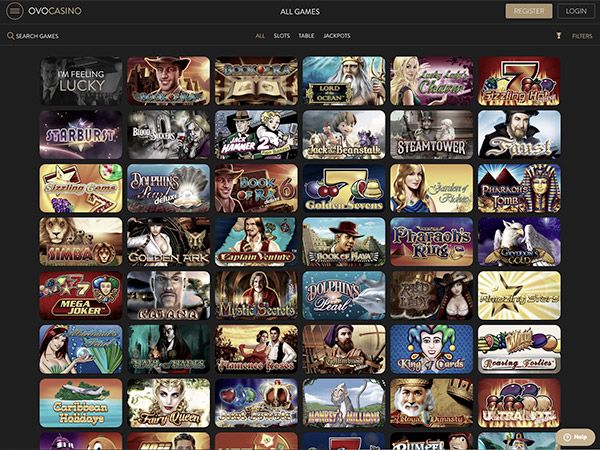Viewport: 600px width, 450px height.
Task: Open Lucky Lady's Charm game
Action: tap(432, 81)
